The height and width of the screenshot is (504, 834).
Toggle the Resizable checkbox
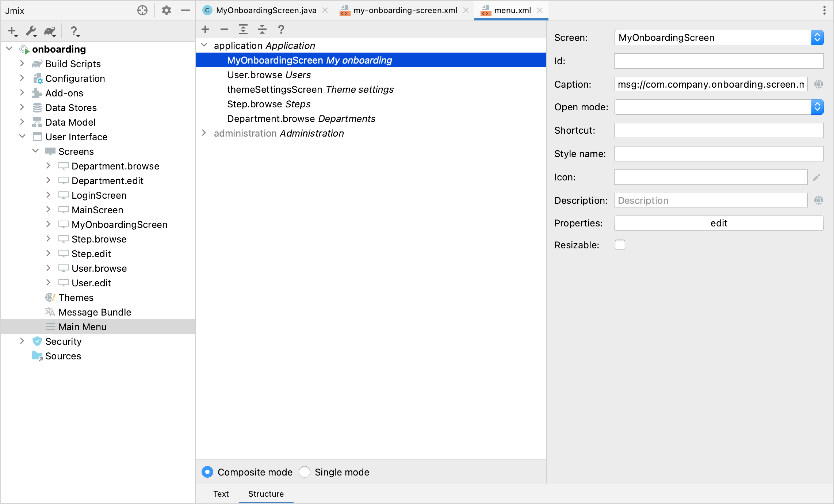(620, 245)
